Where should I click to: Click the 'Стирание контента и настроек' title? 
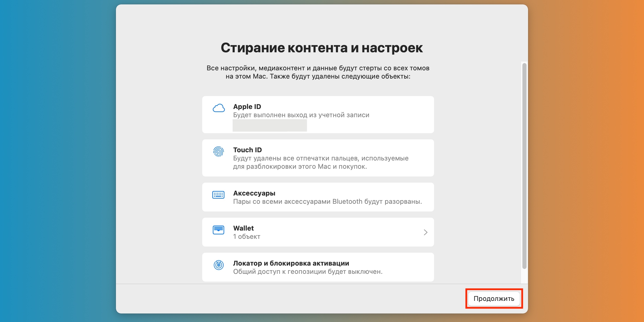tap(322, 48)
